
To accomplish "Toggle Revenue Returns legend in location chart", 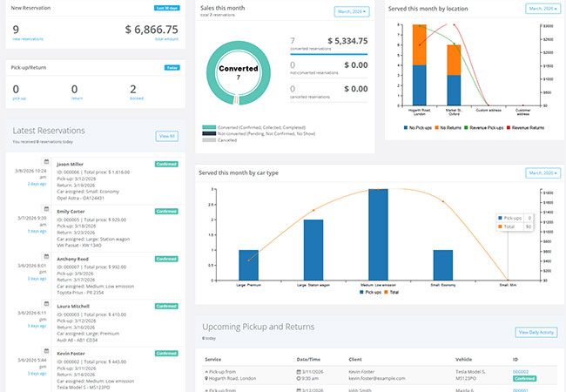I will [x=525, y=128].
